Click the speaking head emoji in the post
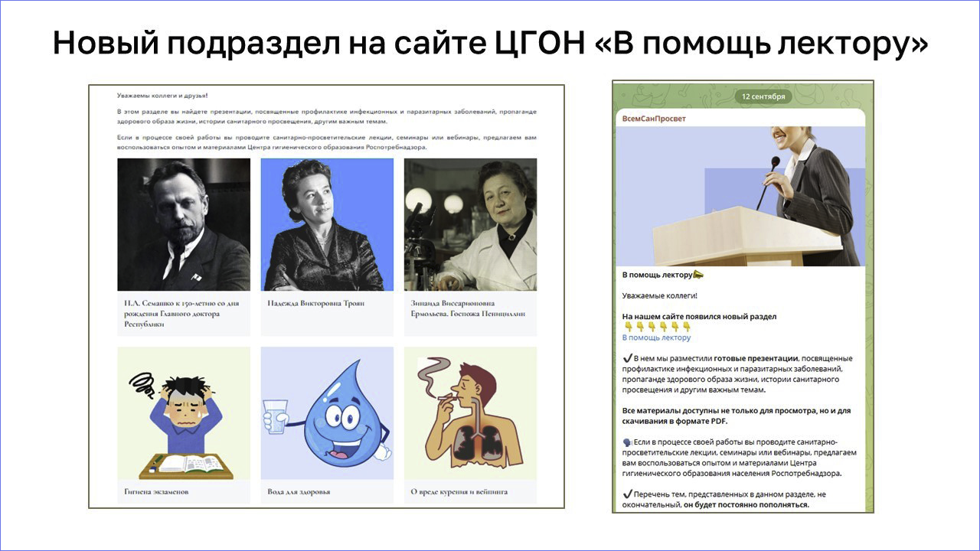This screenshot has width=980, height=551. pyautogui.click(x=627, y=442)
